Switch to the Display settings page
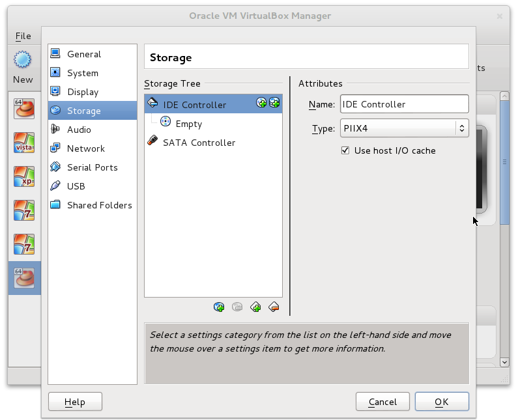Screen dimensions: 518x420 pyautogui.click(x=83, y=92)
